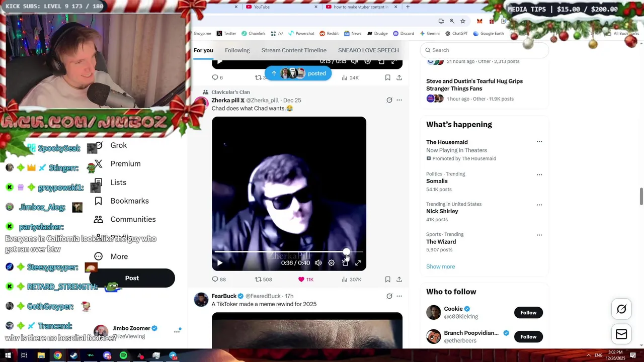This screenshot has height=362, width=644.
Task: Open Grok actions on Zherka pill post
Action: point(389,100)
